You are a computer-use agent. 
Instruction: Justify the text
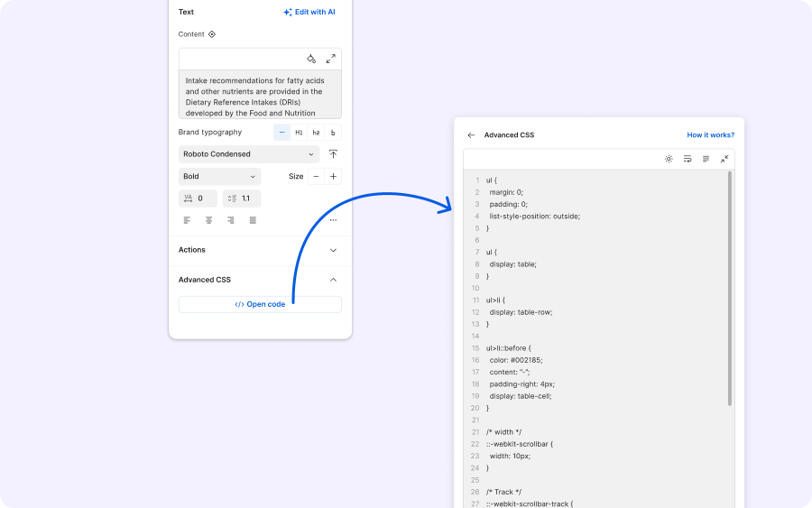253,220
